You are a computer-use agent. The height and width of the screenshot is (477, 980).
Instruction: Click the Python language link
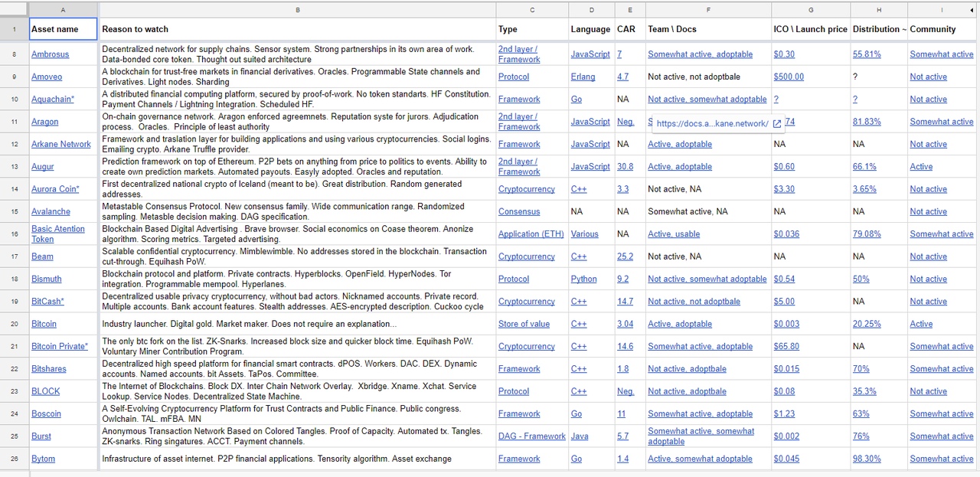584,279
